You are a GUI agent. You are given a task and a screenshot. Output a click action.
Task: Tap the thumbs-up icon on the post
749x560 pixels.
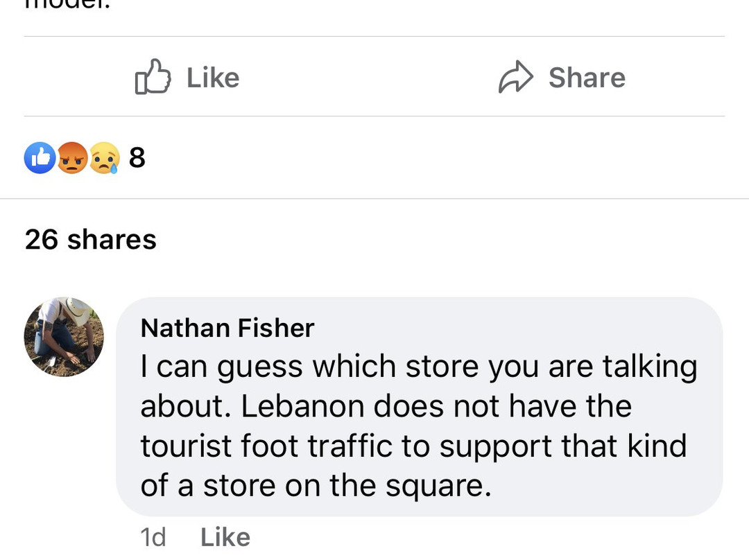[152, 77]
